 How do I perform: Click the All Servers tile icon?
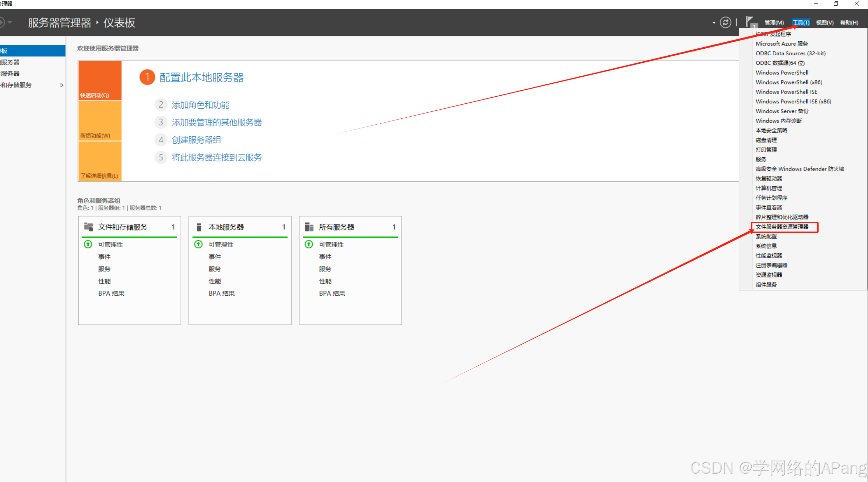tap(309, 227)
